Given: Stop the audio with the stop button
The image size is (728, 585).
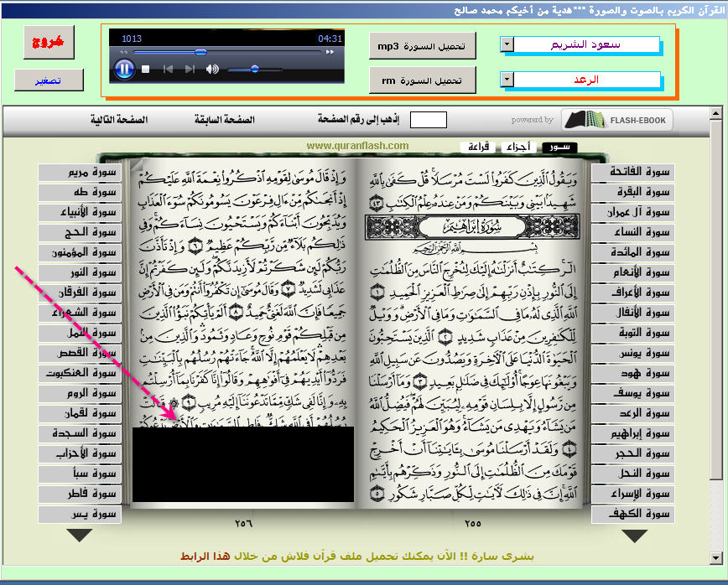Looking at the screenshot, I should tap(145, 70).
